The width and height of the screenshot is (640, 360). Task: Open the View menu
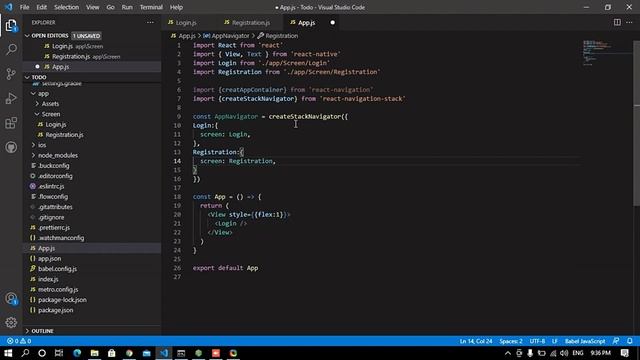(93, 7)
